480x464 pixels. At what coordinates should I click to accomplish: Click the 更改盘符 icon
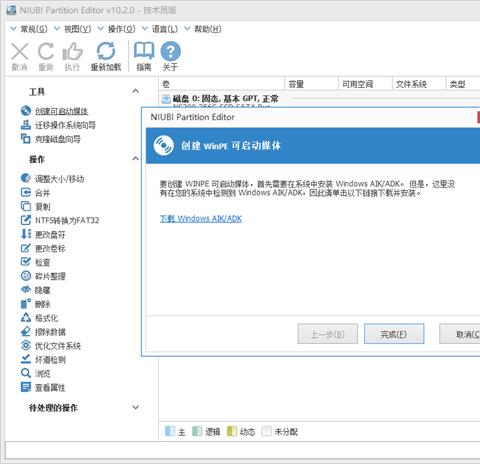click(26, 234)
